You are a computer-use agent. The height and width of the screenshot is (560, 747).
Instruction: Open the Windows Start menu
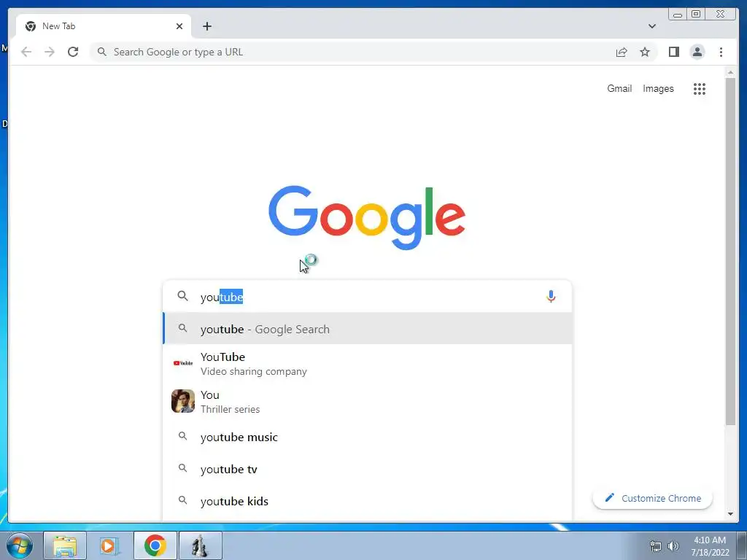coord(20,545)
